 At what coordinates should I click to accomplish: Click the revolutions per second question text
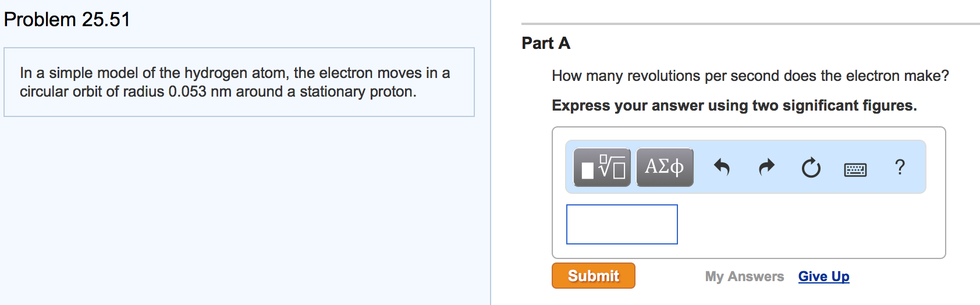(750, 76)
